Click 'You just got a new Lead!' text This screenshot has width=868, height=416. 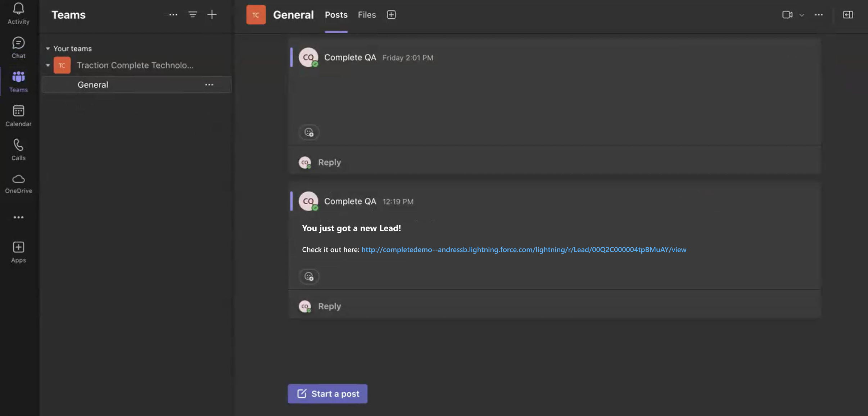351,228
